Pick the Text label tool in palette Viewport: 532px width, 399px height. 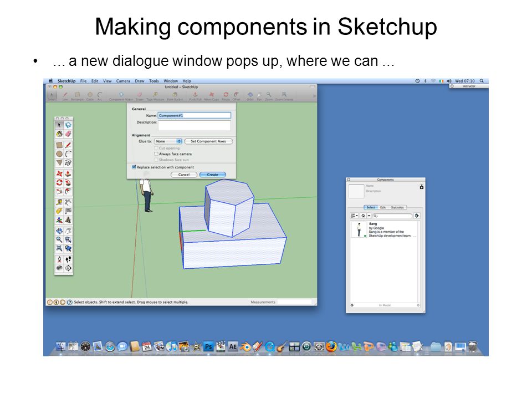click(x=68, y=211)
